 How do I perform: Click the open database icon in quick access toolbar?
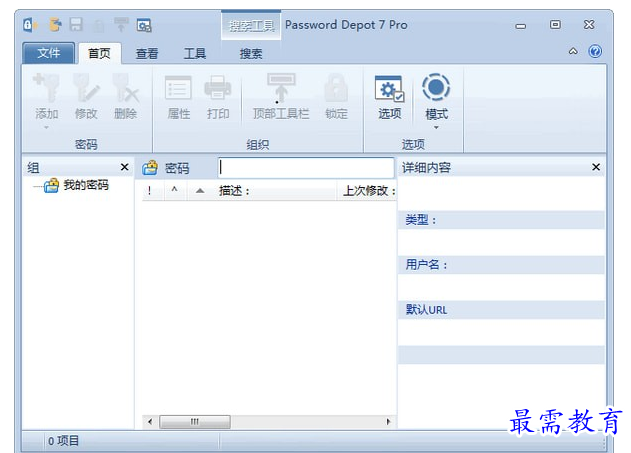(55, 25)
